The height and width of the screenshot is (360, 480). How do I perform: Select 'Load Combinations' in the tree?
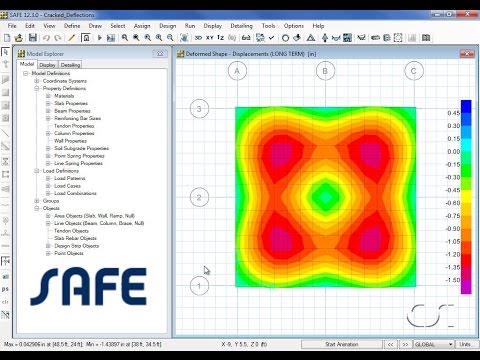(75, 193)
